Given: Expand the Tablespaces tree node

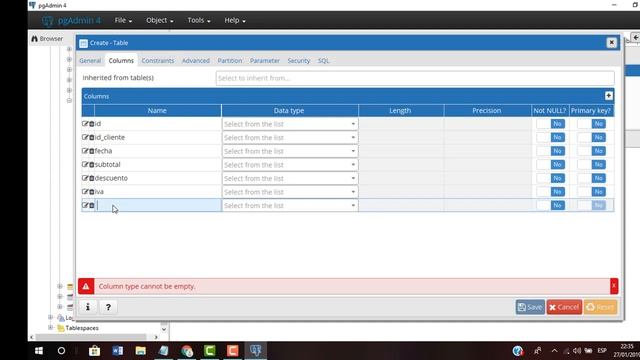Looking at the screenshot, I should (x=51, y=328).
